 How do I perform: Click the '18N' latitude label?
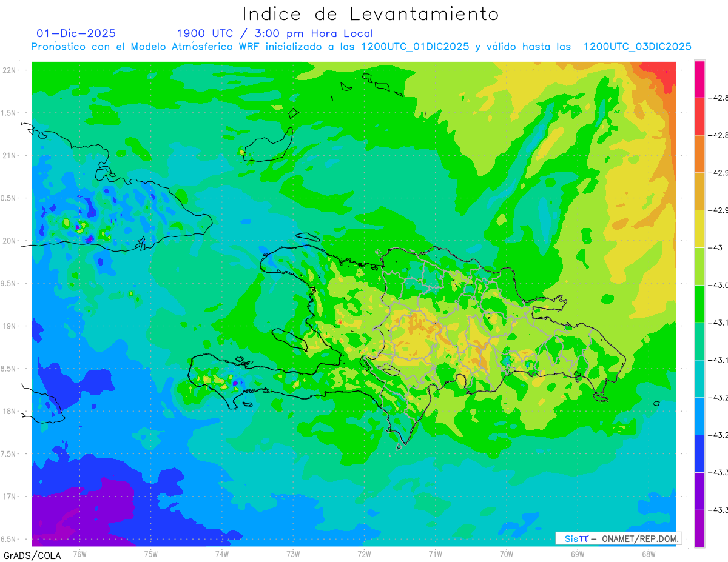click(x=10, y=411)
